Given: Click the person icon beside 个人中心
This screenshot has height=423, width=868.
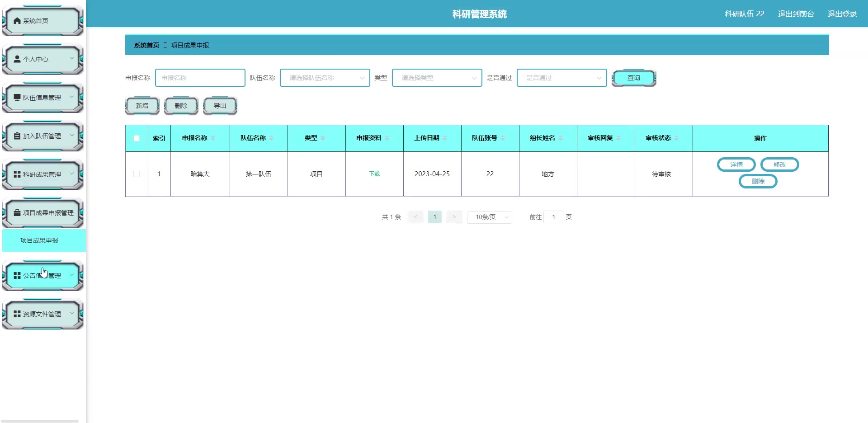Looking at the screenshot, I should [x=17, y=59].
